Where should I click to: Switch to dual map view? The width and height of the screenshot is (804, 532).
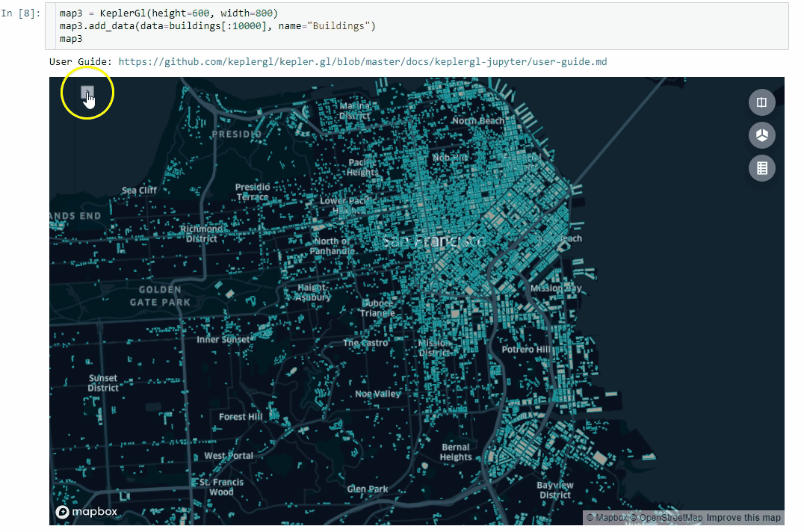pyautogui.click(x=762, y=102)
